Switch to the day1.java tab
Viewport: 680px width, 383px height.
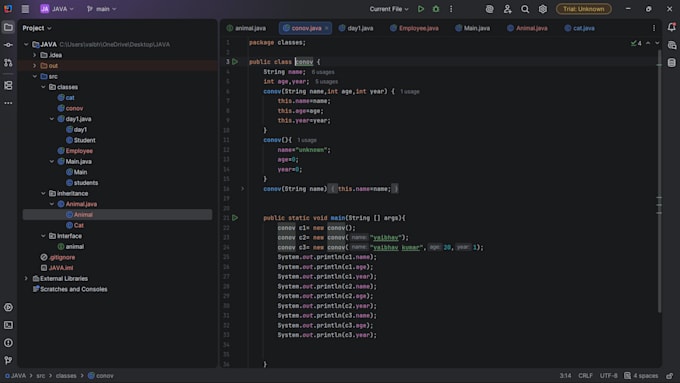click(356, 28)
